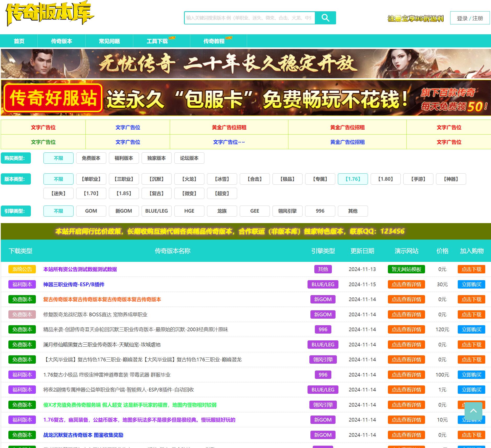Viewport: 491px width, 448px height.
Task: Open the 战龙沉默复古传奇版本 图鉴收集奖励 link
Action: click(83, 435)
